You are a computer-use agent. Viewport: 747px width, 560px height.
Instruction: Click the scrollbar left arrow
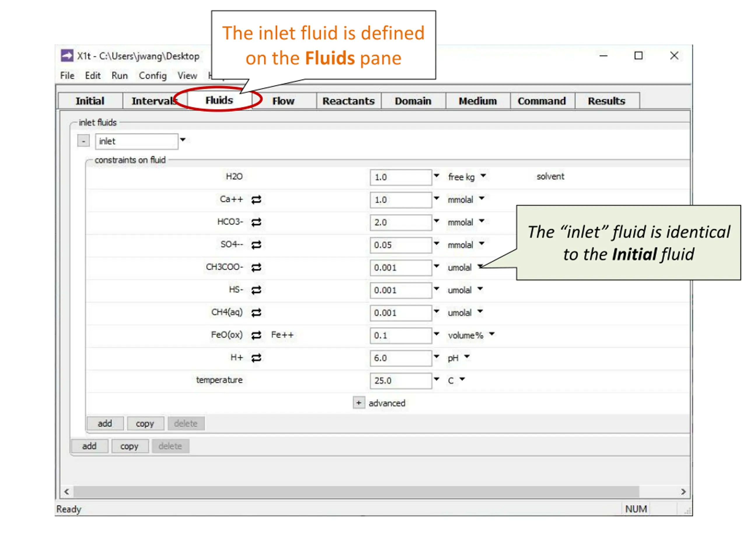pos(67,491)
